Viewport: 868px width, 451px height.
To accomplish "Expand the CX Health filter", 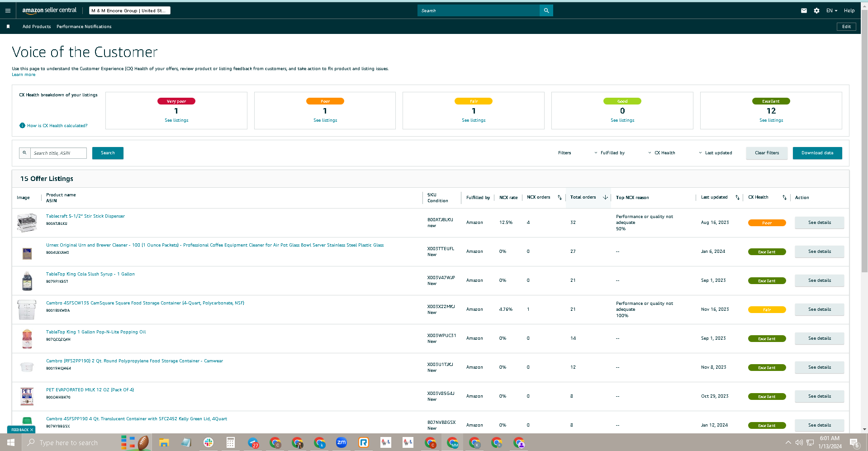I will coord(661,153).
